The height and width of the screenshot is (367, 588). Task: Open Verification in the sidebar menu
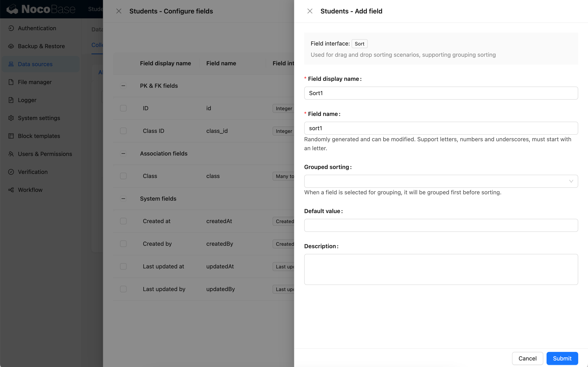33,172
